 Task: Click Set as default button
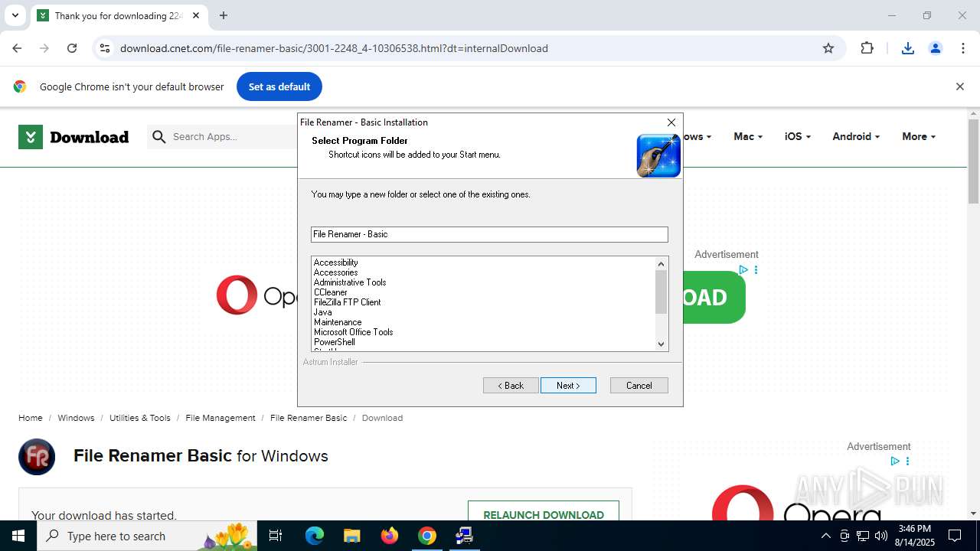[279, 86]
